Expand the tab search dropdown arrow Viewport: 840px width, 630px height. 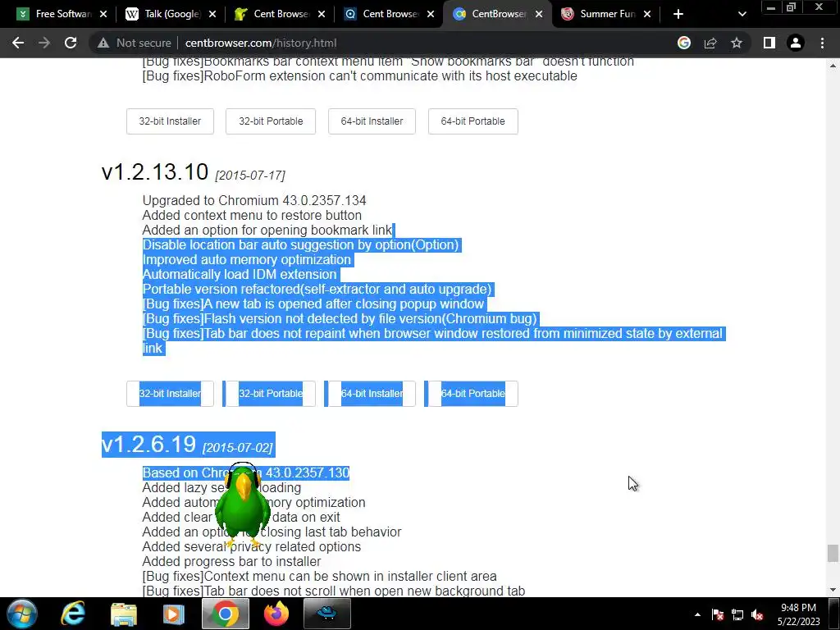point(742,15)
